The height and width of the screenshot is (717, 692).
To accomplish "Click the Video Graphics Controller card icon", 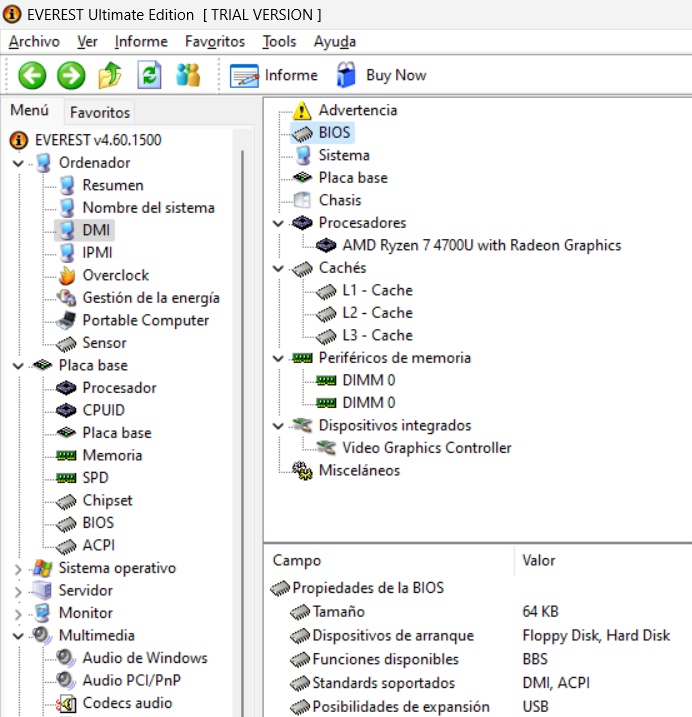I will click(x=326, y=448).
